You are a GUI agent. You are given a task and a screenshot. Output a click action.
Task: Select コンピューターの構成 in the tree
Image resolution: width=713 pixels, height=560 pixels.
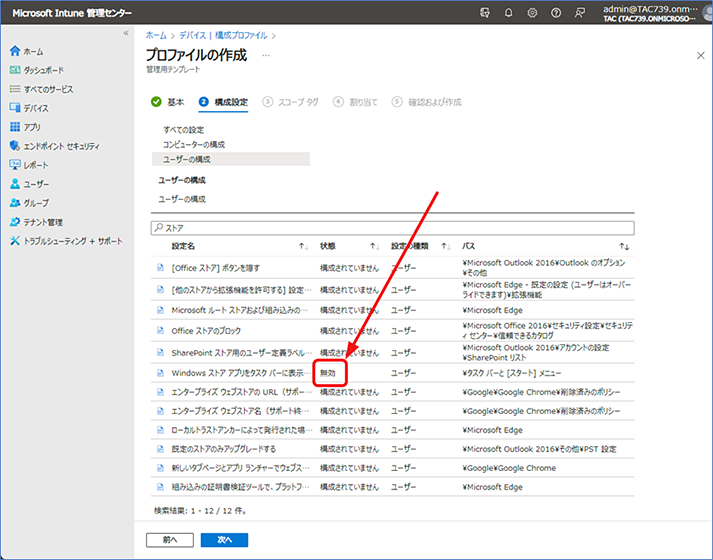point(194,144)
